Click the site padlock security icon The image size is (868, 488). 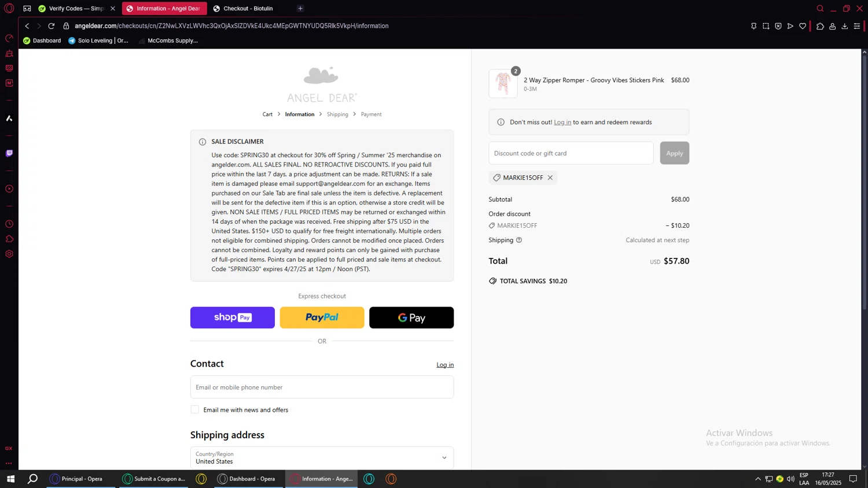pos(66,26)
